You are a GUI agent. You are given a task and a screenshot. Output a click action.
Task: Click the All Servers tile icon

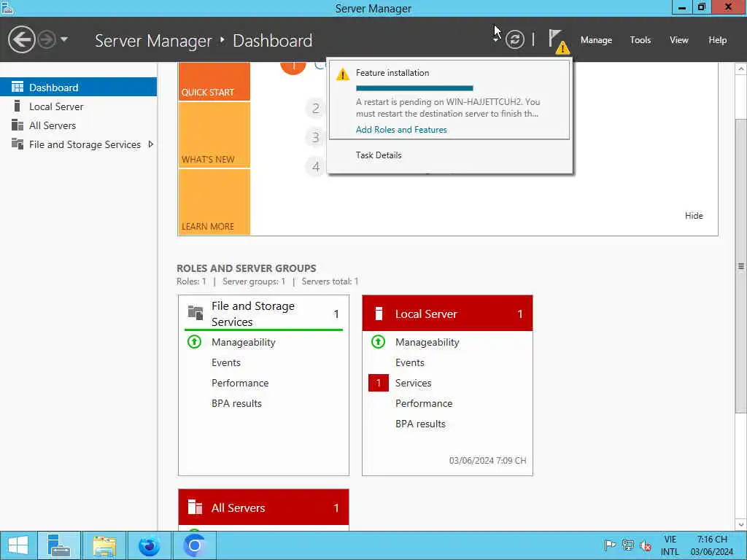coord(195,507)
